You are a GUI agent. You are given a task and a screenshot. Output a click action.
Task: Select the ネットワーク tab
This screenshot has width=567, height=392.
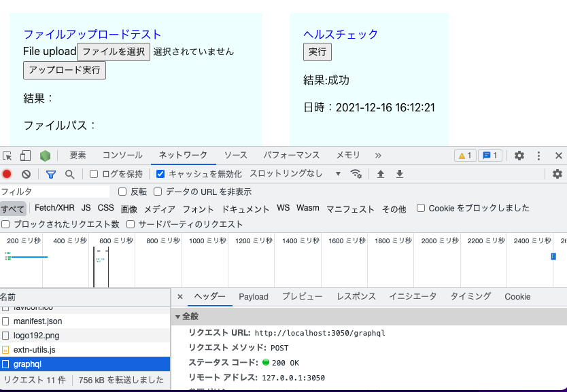coord(183,156)
